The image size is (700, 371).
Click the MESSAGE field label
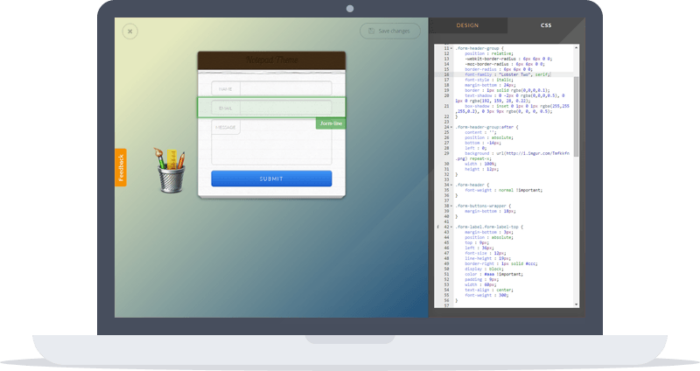(x=225, y=127)
